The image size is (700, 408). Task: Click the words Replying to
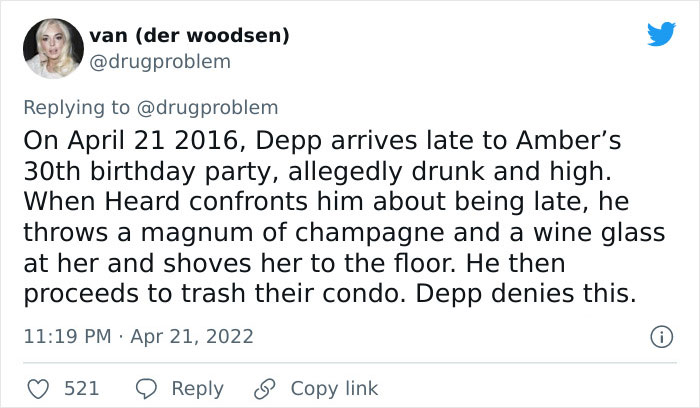point(76,108)
